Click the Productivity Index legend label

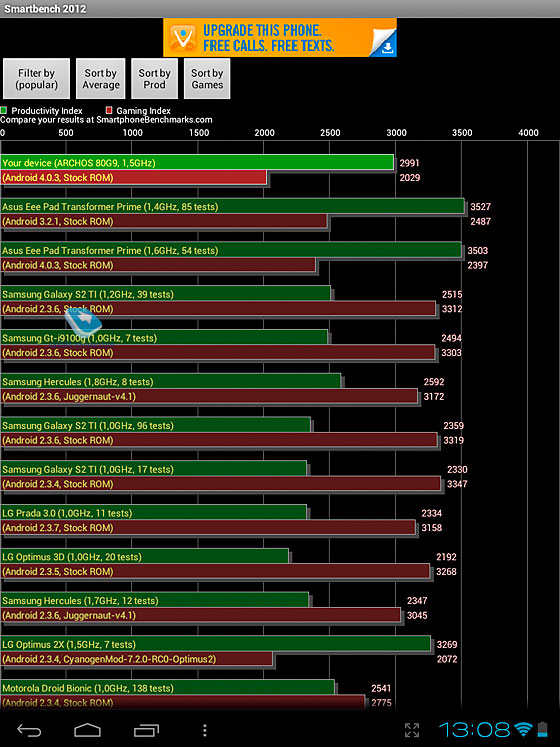click(47, 111)
